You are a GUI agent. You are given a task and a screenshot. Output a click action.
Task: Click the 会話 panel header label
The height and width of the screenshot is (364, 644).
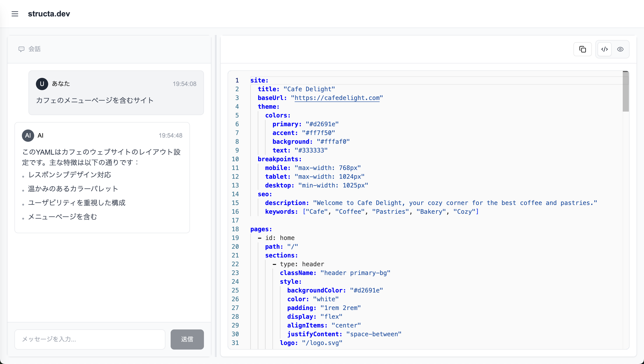click(x=35, y=49)
